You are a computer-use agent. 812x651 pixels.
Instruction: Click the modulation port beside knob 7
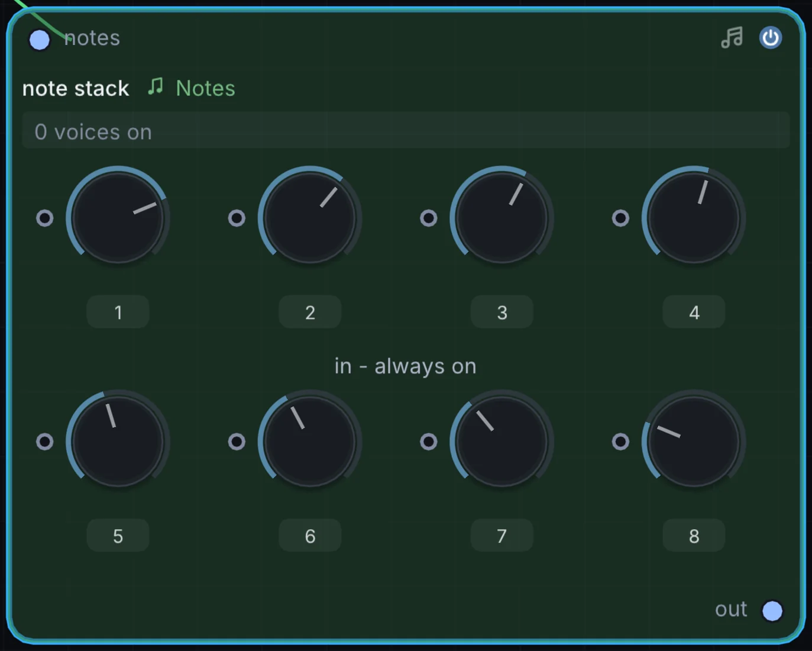(429, 441)
